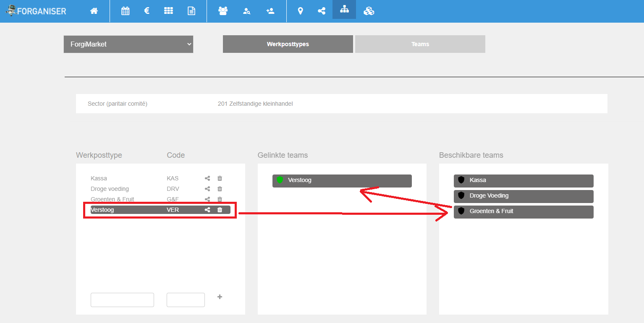This screenshot has width=644, height=323.
Task: Click the plus button to add werkposttype
Action: [x=220, y=297]
